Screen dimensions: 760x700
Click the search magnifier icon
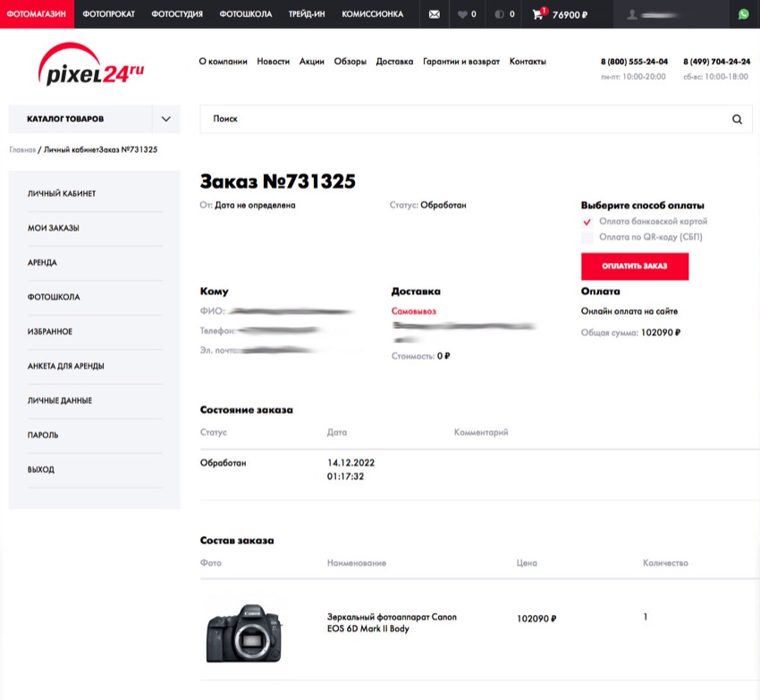click(x=737, y=119)
